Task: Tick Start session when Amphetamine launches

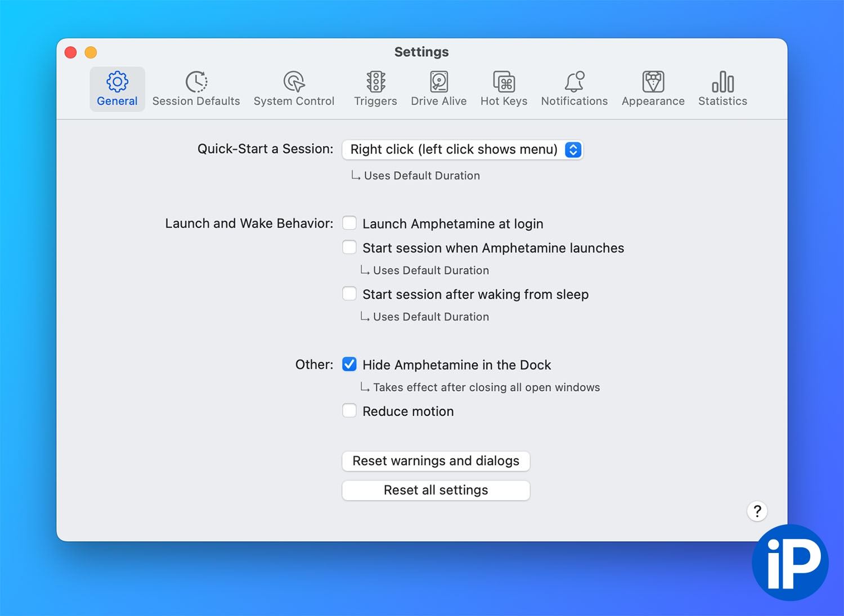Action: (x=349, y=248)
